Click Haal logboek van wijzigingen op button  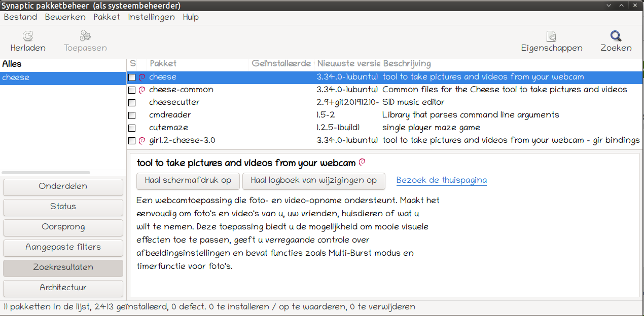[x=313, y=180]
